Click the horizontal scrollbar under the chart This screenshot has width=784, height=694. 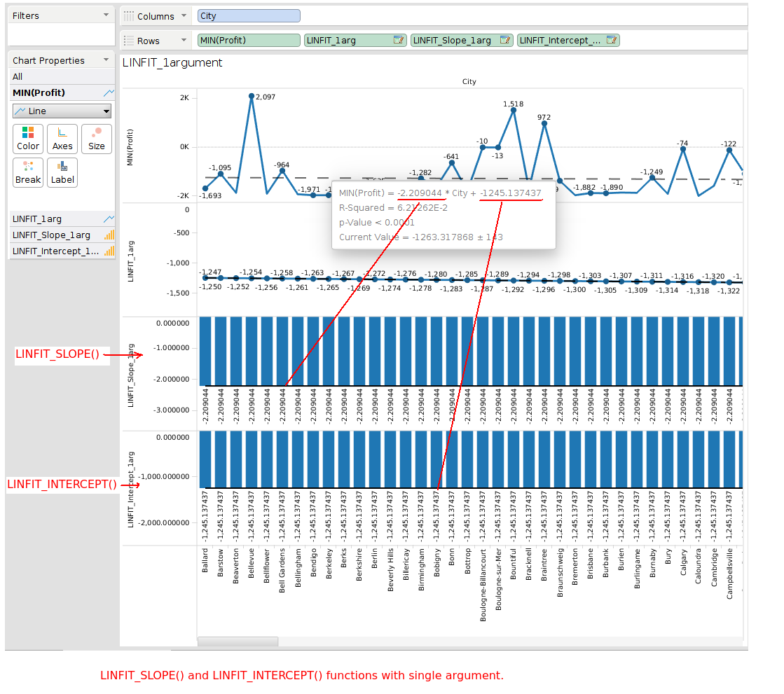[x=238, y=641]
